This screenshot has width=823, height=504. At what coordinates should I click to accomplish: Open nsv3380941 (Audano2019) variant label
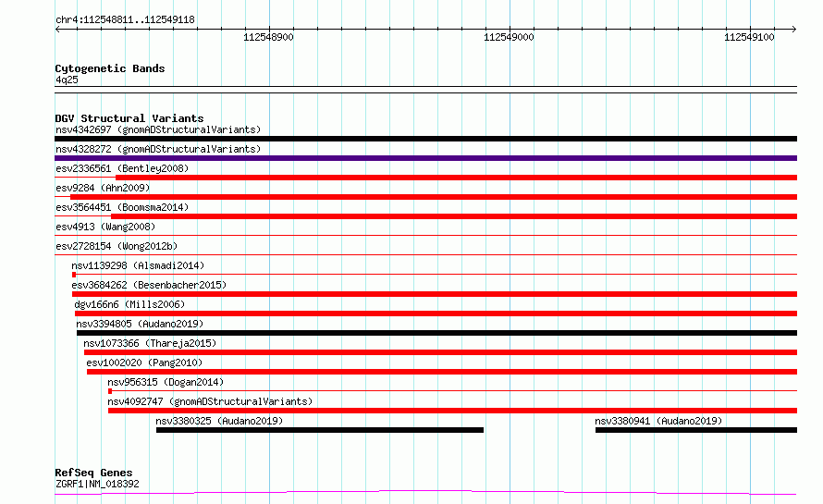point(658,421)
